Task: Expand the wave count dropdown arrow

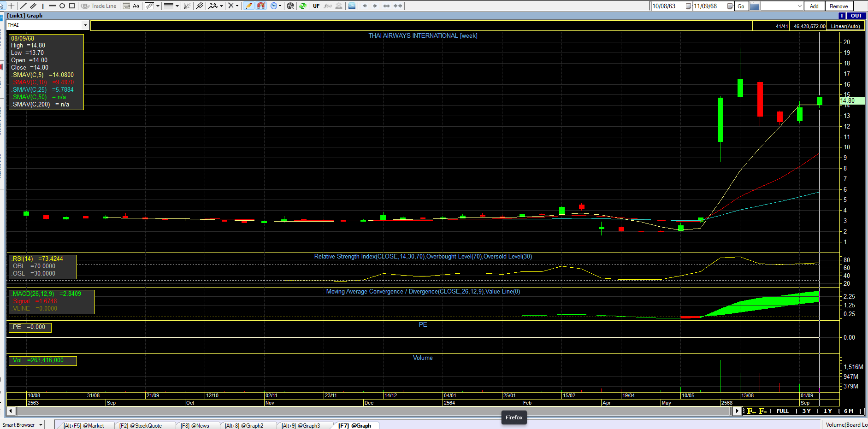Action: [222, 6]
